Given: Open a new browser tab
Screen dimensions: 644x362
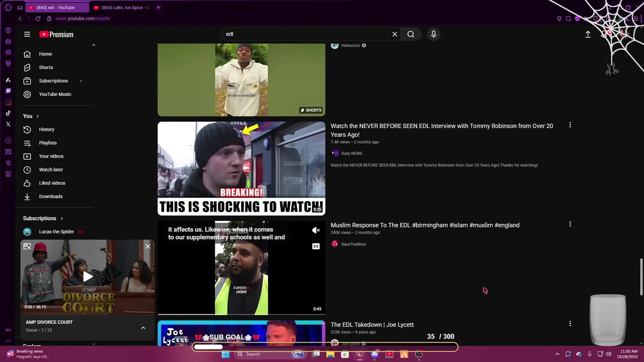Looking at the screenshot, I should (x=158, y=8).
